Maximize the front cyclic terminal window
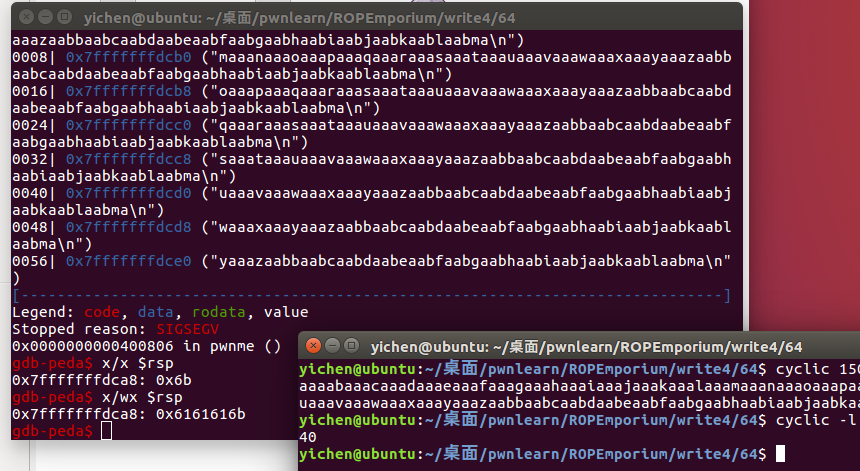Image resolution: width=860 pixels, height=471 pixels. click(x=352, y=346)
